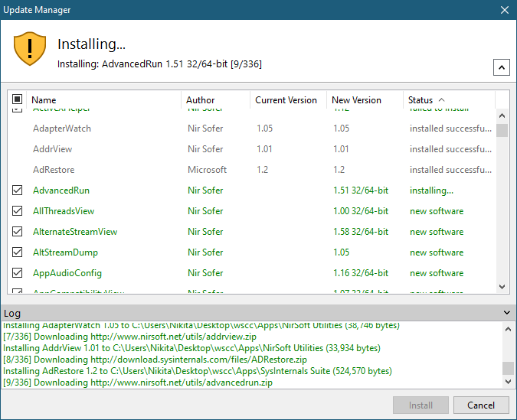Screen dimensions: 517x420
Task: Click the 1.51 32/64-bit new version cell
Action: coord(361,190)
